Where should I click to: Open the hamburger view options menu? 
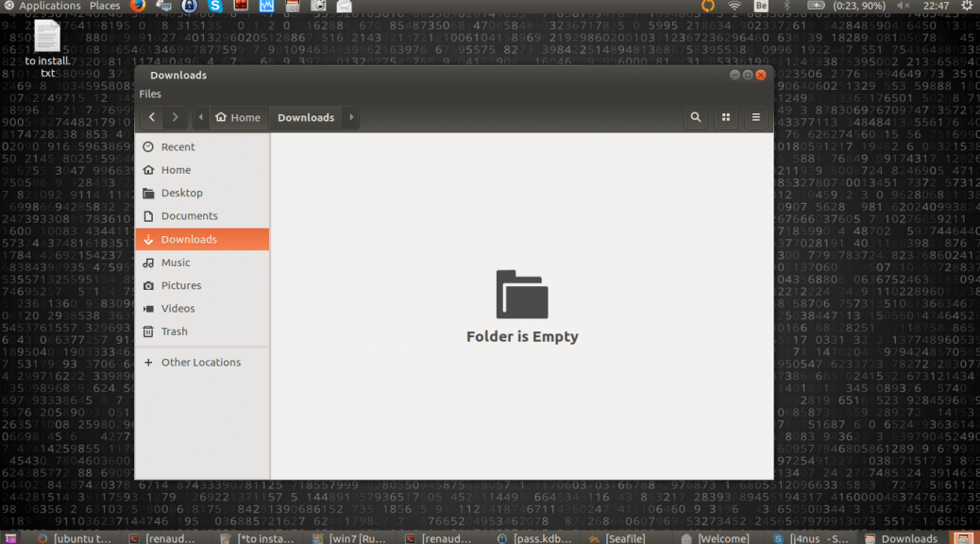tap(755, 117)
